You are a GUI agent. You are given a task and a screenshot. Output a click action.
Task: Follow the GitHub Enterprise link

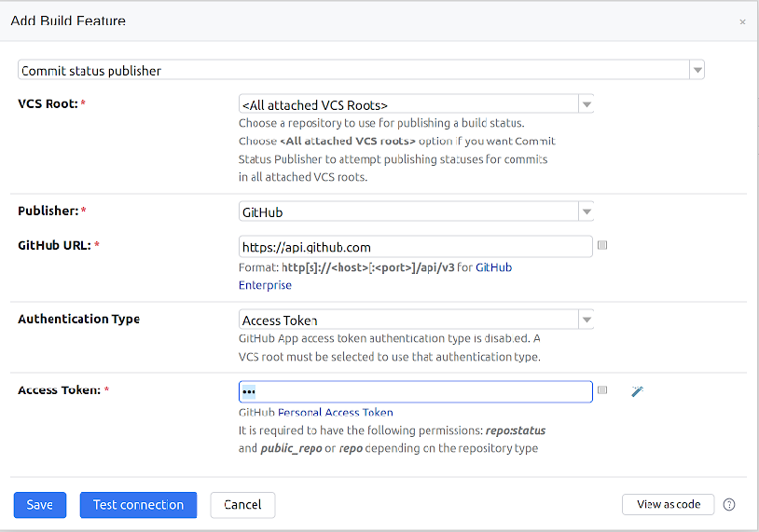coord(265,285)
